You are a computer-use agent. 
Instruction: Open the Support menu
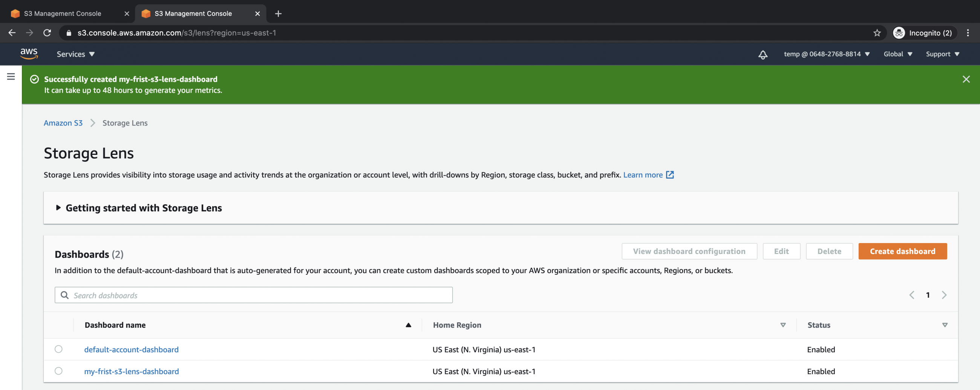click(x=942, y=54)
